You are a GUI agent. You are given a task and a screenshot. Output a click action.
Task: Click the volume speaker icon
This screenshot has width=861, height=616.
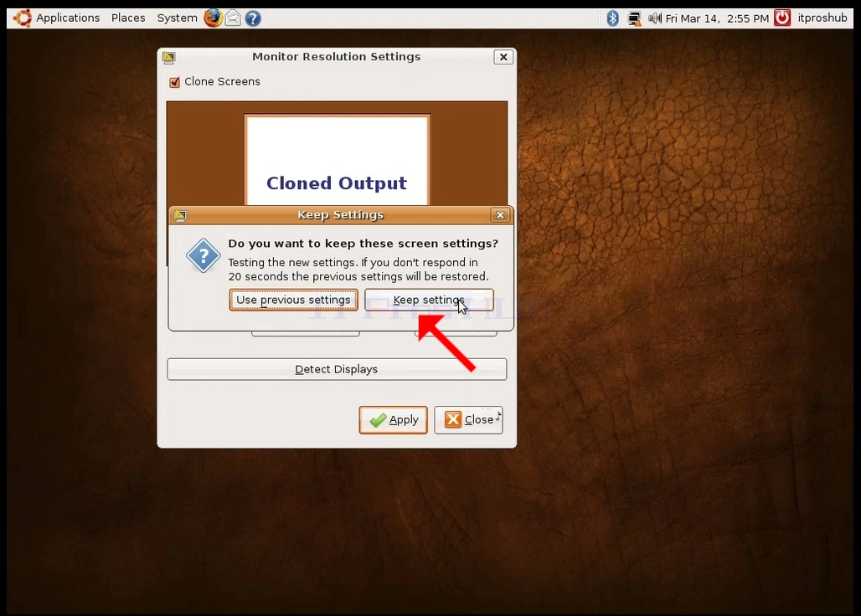pyautogui.click(x=654, y=18)
